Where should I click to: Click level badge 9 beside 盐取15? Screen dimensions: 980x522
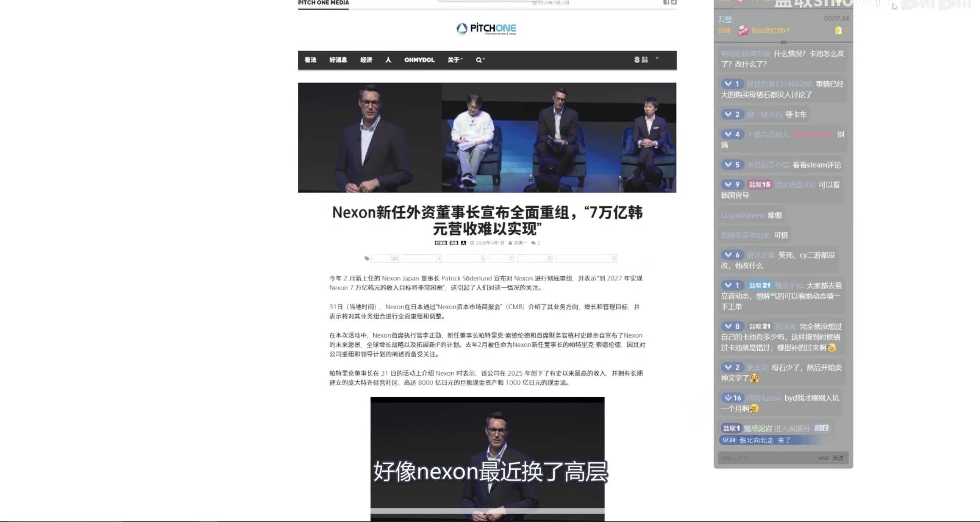732,184
